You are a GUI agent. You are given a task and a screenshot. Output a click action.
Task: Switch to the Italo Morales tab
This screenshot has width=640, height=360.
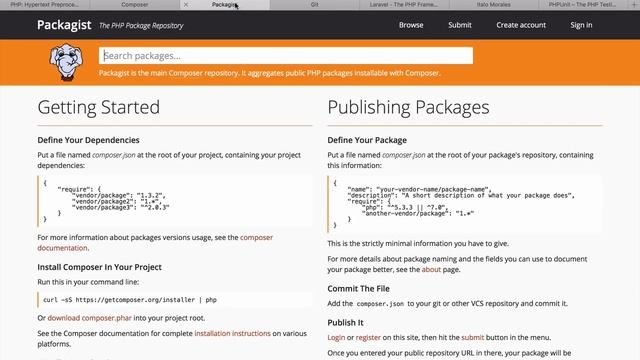coord(493,4)
